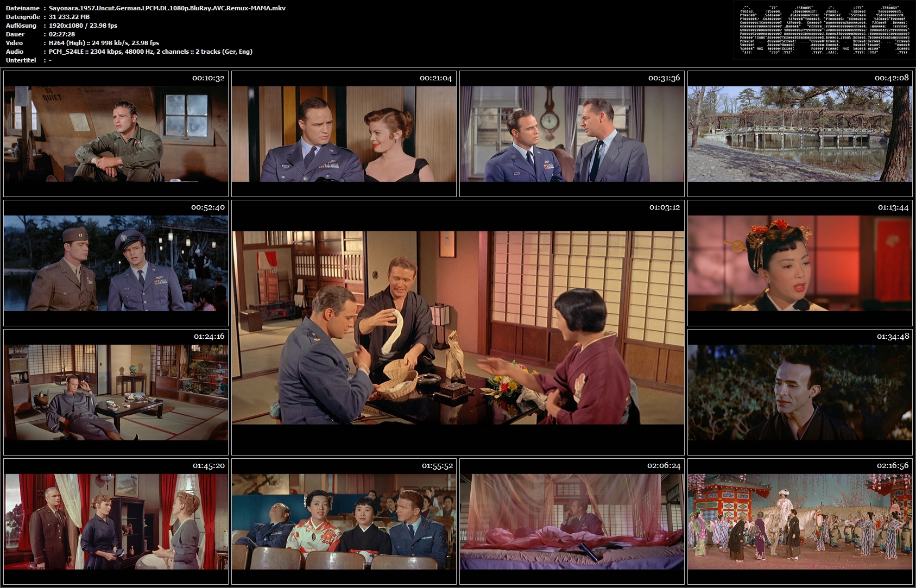Select the H264 (High) video info line
The height and width of the screenshot is (588, 916).
pyautogui.click(x=104, y=43)
